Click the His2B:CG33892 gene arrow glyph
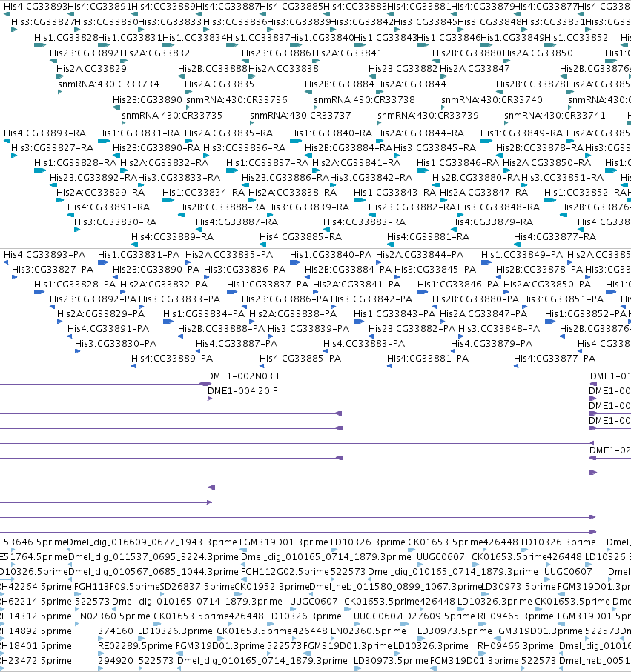This screenshot has height=672, width=631. tap(53, 61)
